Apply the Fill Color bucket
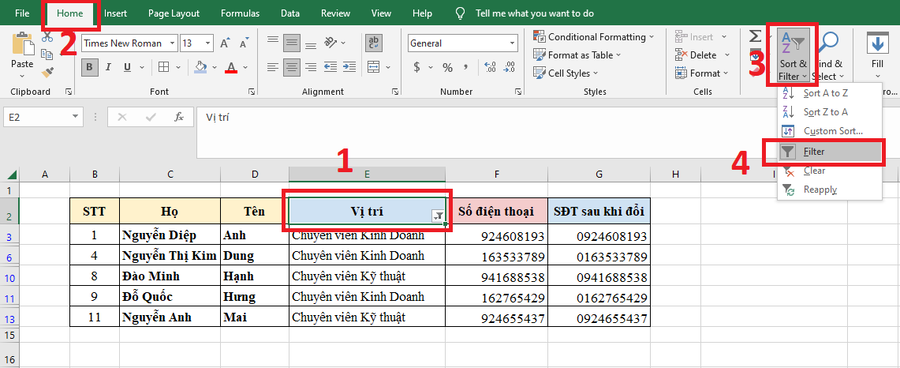 [200, 67]
